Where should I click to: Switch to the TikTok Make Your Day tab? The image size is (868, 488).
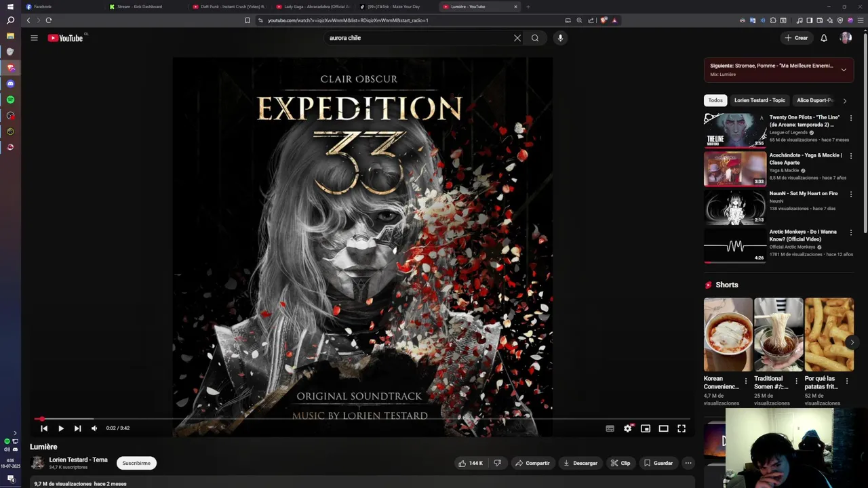coord(396,7)
